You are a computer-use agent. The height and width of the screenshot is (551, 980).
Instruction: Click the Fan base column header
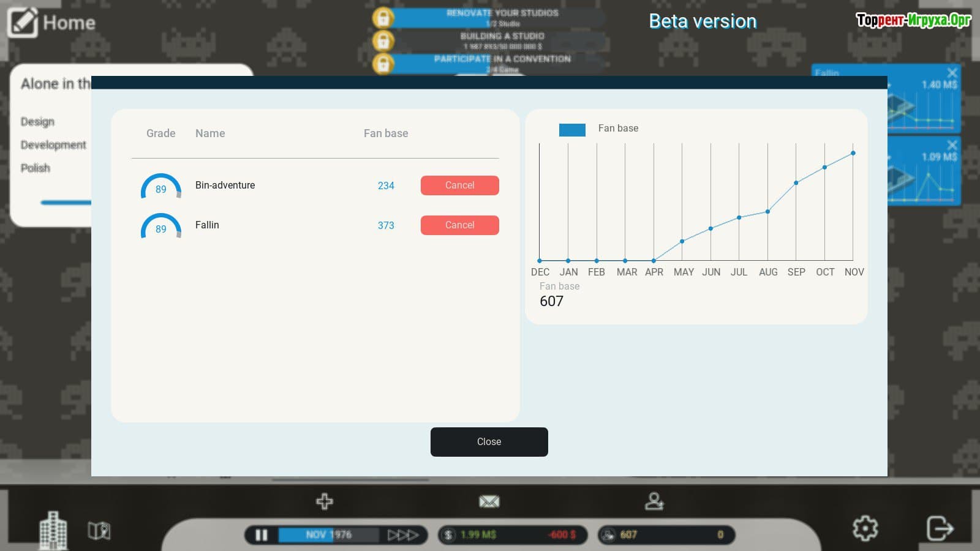(x=385, y=133)
